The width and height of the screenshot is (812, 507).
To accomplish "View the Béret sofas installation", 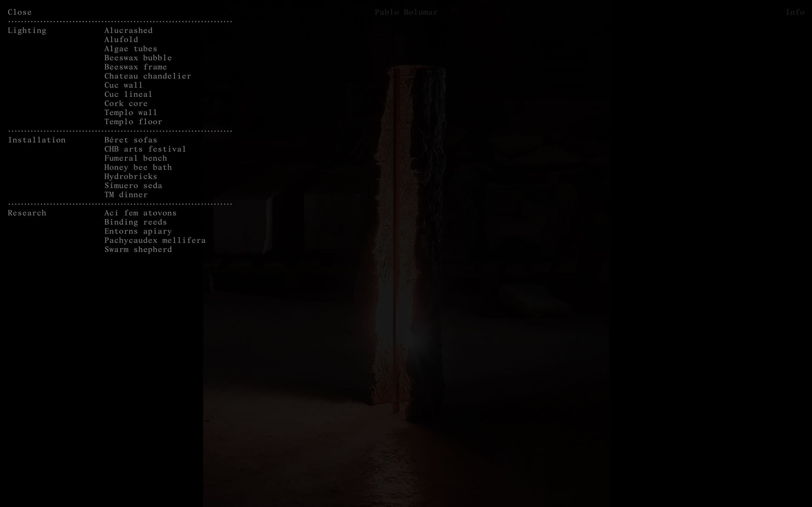I will [x=131, y=140].
